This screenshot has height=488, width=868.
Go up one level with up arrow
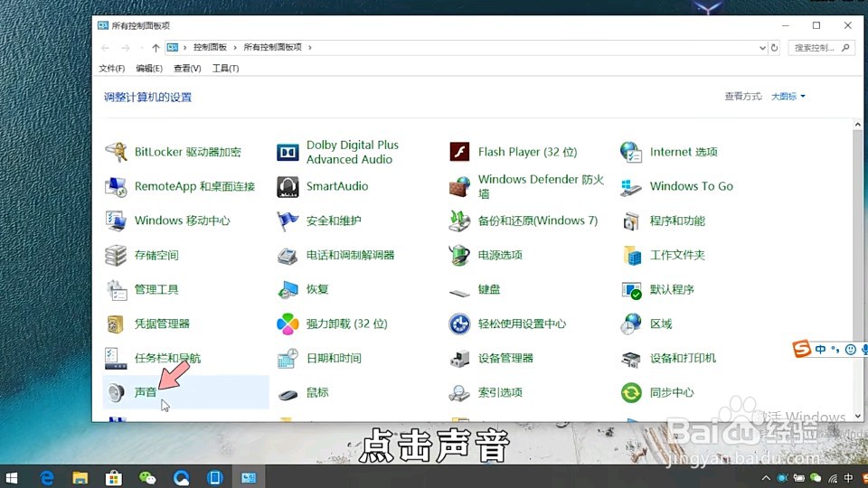tap(156, 48)
